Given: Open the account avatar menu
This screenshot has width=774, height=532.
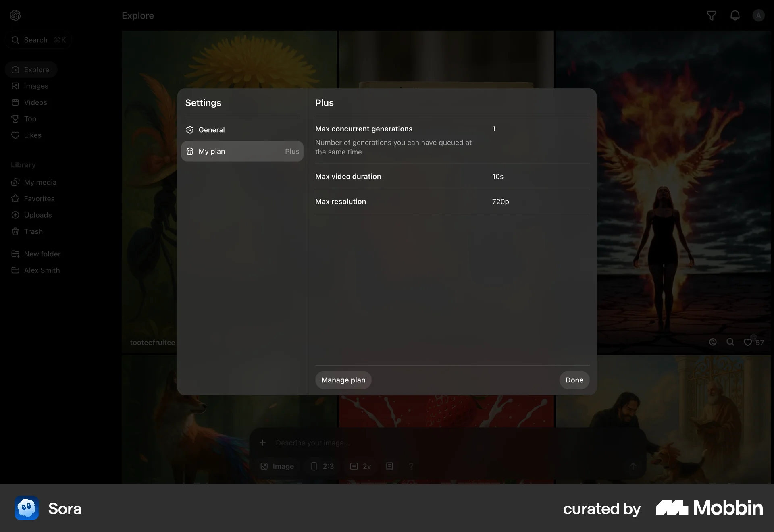Looking at the screenshot, I should point(758,15).
